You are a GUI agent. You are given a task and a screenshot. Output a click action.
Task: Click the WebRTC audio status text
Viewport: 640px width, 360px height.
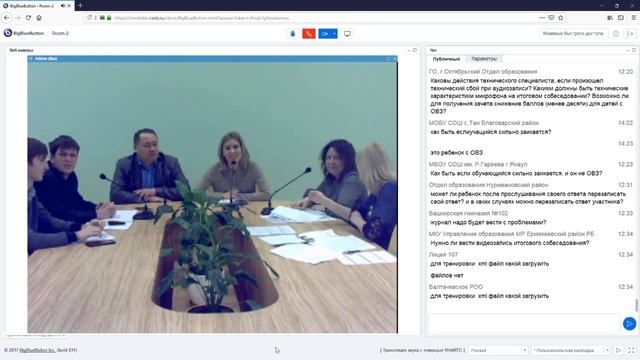(422, 350)
